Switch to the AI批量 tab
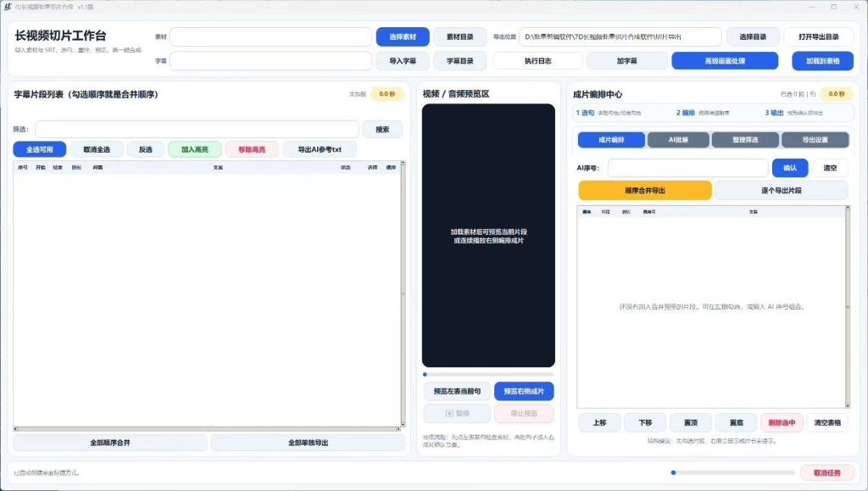The image size is (868, 491). pos(678,140)
